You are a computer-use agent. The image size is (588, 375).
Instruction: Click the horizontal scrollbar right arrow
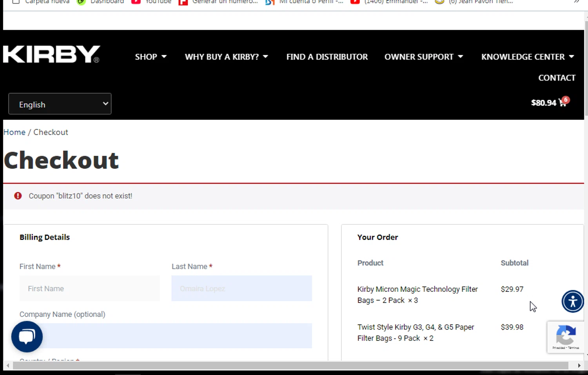tap(579, 366)
